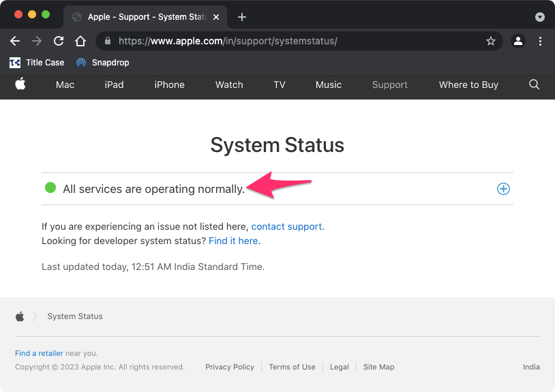Viewport: 555px width, 392px height.
Task: Open the tab search dropdown arrow
Action: click(x=540, y=17)
